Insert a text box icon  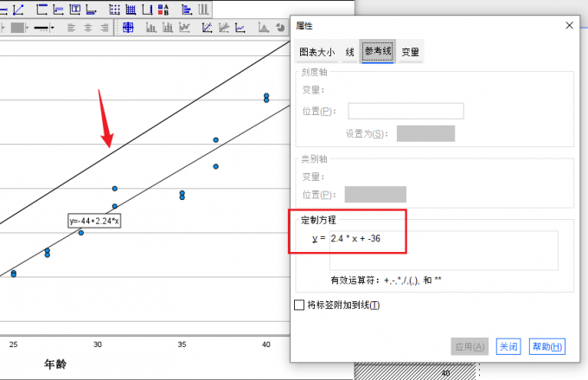click(x=74, y=10)
